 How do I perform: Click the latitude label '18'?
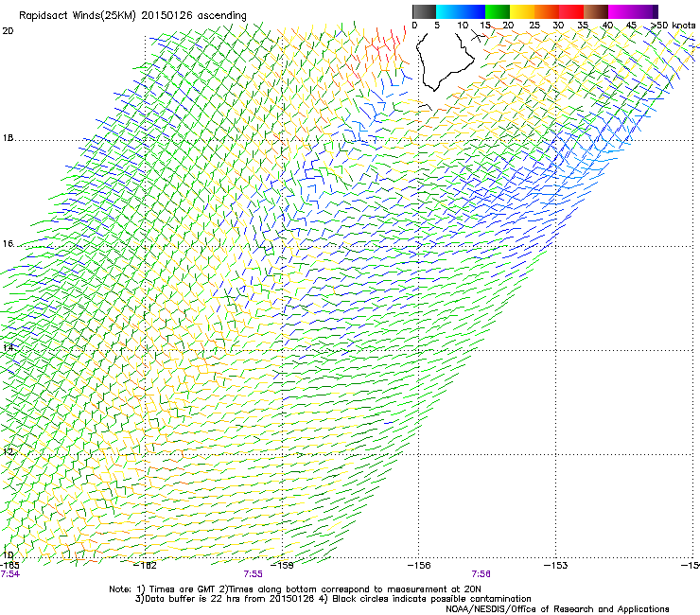click(x=8, y=138)
